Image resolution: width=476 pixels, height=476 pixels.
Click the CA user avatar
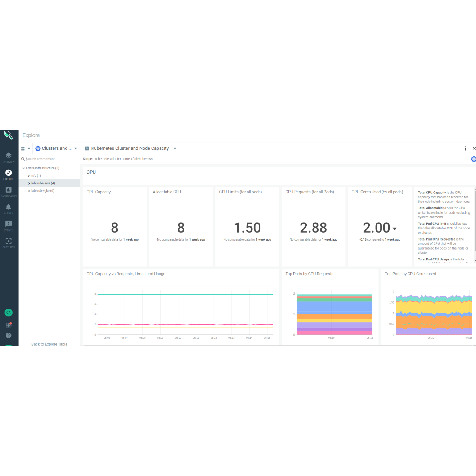8,313
